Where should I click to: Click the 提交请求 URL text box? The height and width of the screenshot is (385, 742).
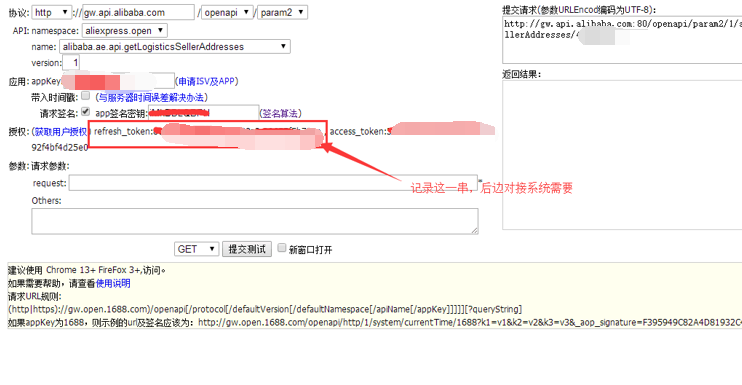pos(622,40)
